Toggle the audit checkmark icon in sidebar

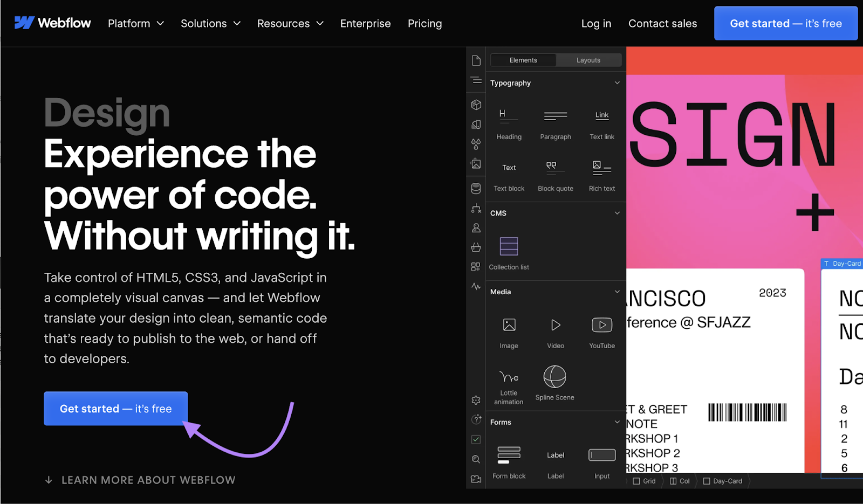tap(476, 439)
